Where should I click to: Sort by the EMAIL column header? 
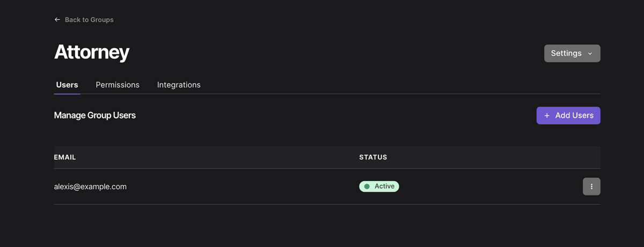click(65, 158)
